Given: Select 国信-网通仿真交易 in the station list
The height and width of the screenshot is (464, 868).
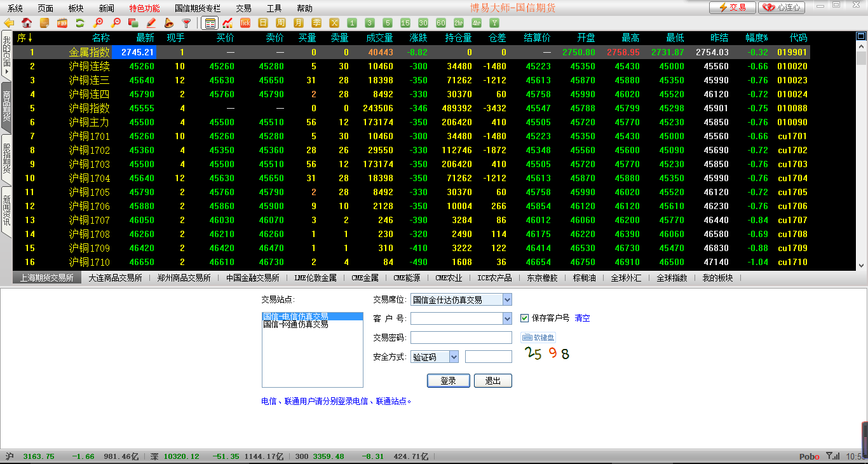Looking at the screenshot, I should click(x=295, y=324).
